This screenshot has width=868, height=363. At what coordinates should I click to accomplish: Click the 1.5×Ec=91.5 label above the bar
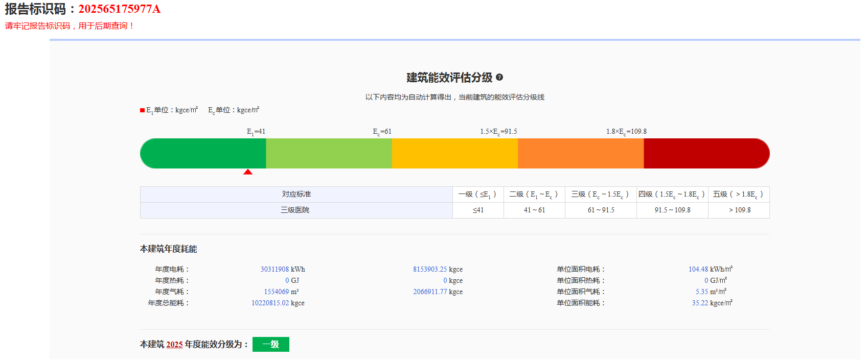point(498,132)
